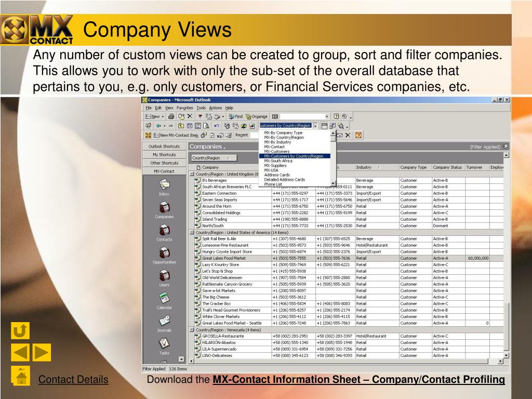Click the Up One Level folder icon
Viewport: 532px width, 399px height.
coord(181,126)
